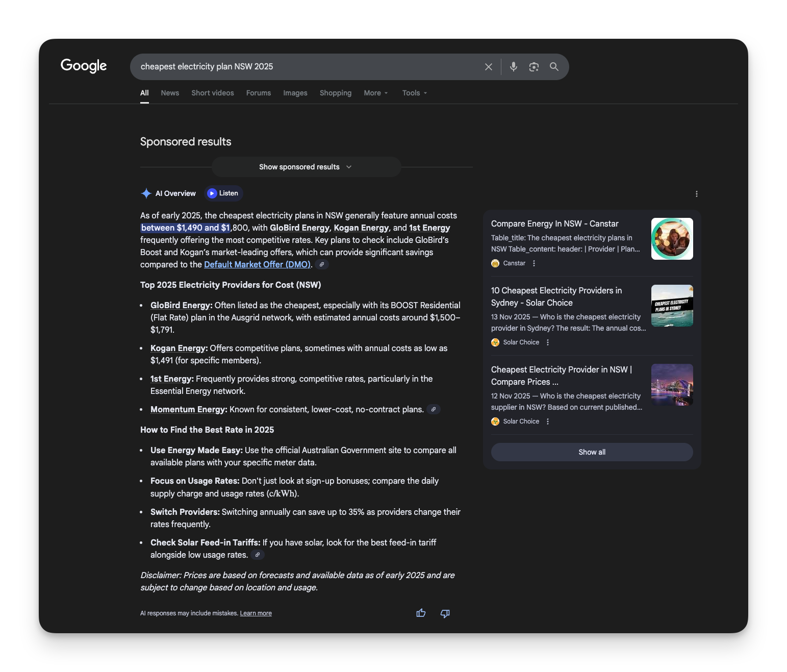
Task: Give thumbs down to AI Overview
Action: pos(445,613)
